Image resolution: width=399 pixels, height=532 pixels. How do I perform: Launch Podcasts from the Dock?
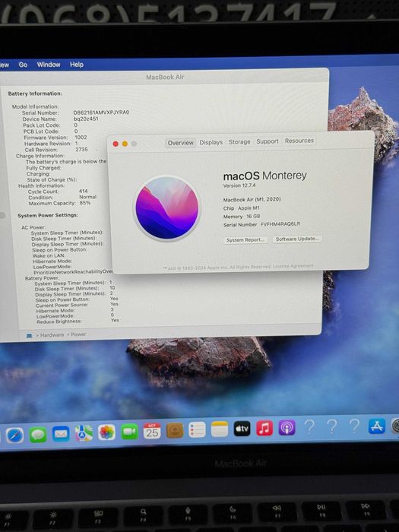click(x=287, y=427)
